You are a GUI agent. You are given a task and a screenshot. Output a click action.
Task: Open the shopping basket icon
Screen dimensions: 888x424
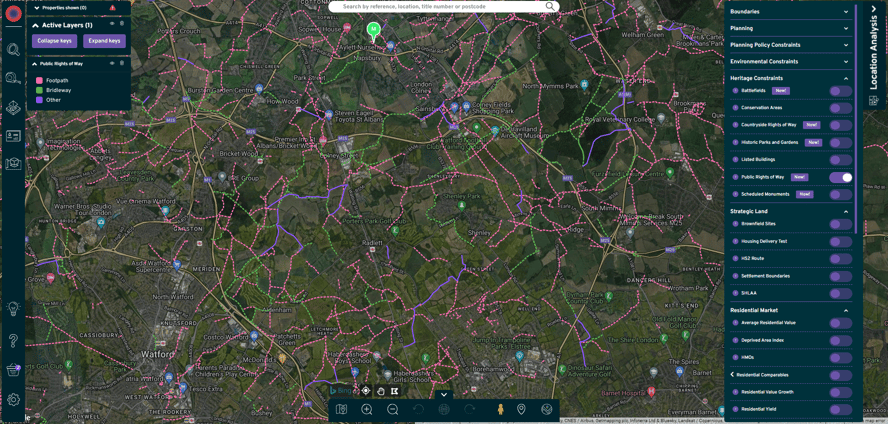13,370
